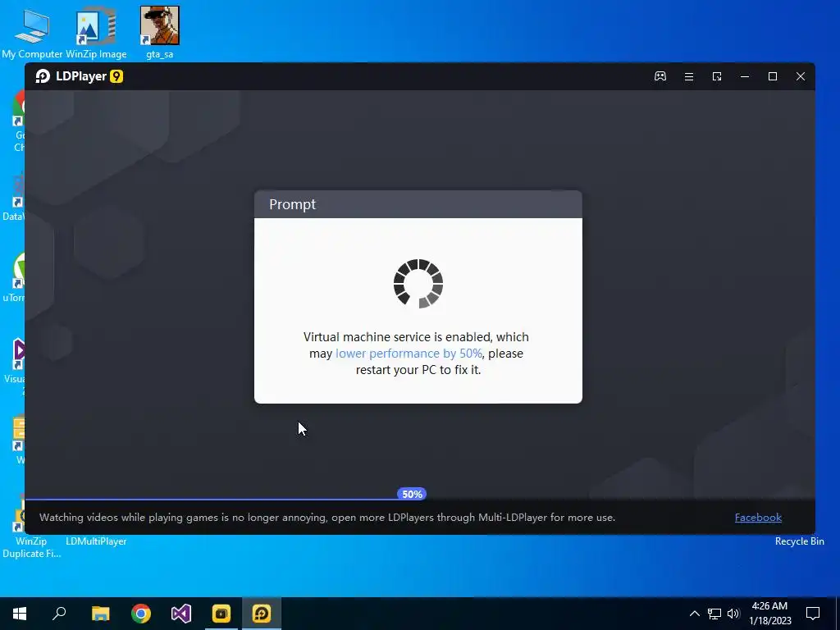Select the LDMultiPlayer desktop label

pyautogui.click(x=97, y=541)
